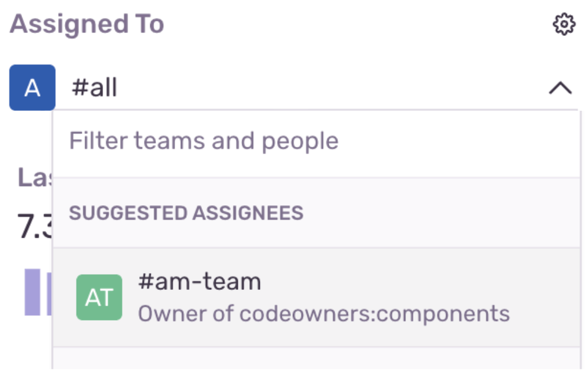Click the #all current assignee label
588x378 pixels.
coord(95,88)
